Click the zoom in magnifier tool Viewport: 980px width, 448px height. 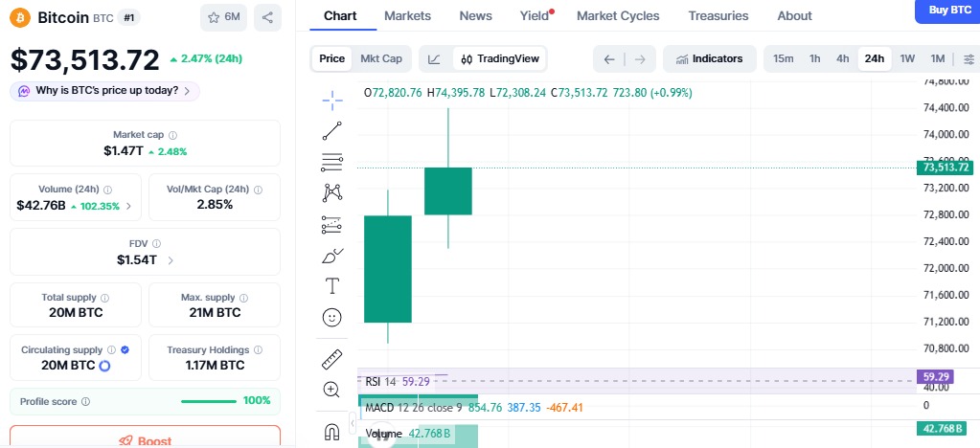(332, 390)
